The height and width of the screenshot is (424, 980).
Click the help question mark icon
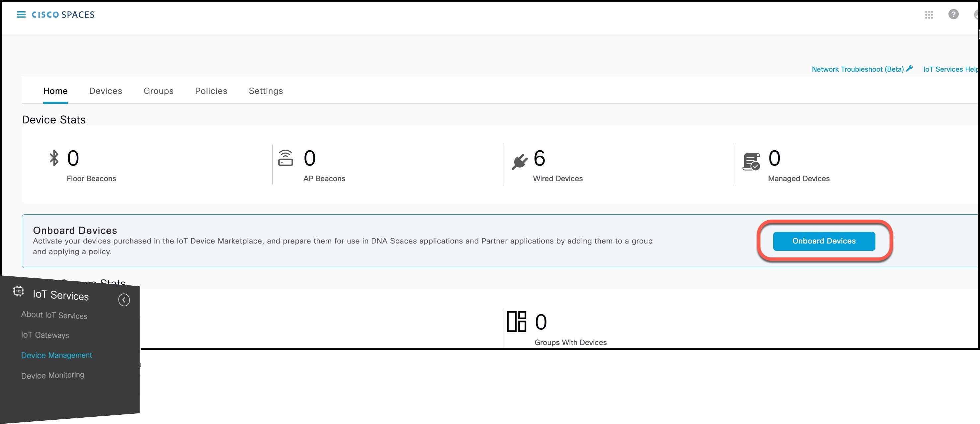954,15
